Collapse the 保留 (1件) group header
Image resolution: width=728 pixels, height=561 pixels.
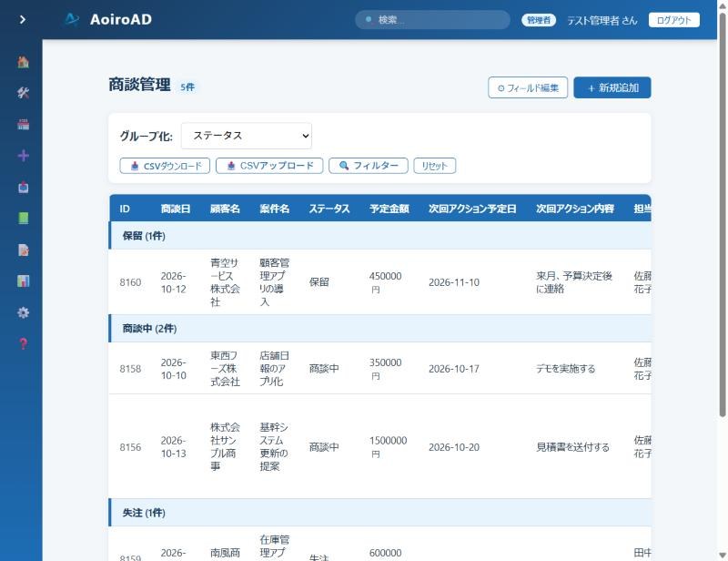379,236
